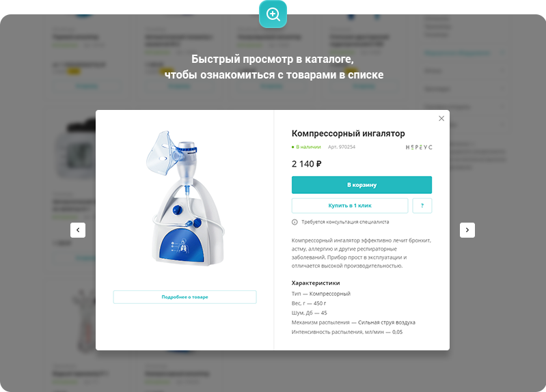Add the inhaler to cart with В корзину
Screen dimensions: 546x392
361,185
